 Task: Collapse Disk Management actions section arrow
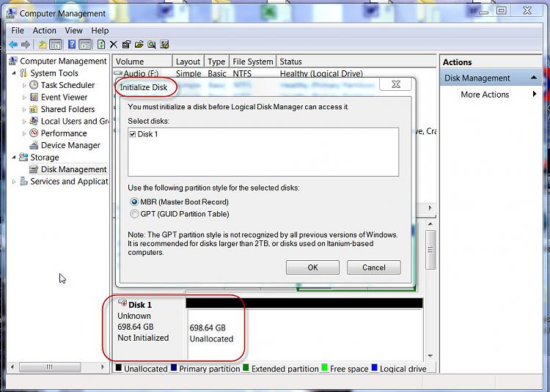point(534,78)
